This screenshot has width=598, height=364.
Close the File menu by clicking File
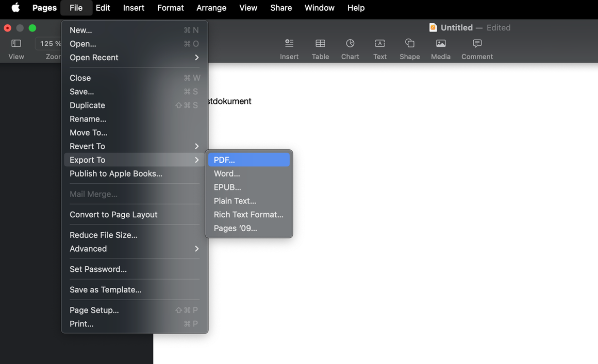coord(76,8)
